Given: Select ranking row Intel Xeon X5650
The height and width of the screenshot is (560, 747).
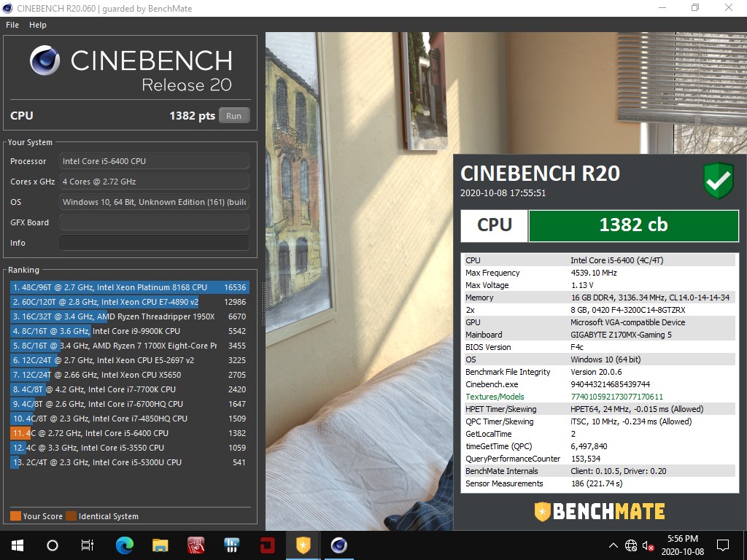Looking at the screenshot, I should click(x=130, y=375).
